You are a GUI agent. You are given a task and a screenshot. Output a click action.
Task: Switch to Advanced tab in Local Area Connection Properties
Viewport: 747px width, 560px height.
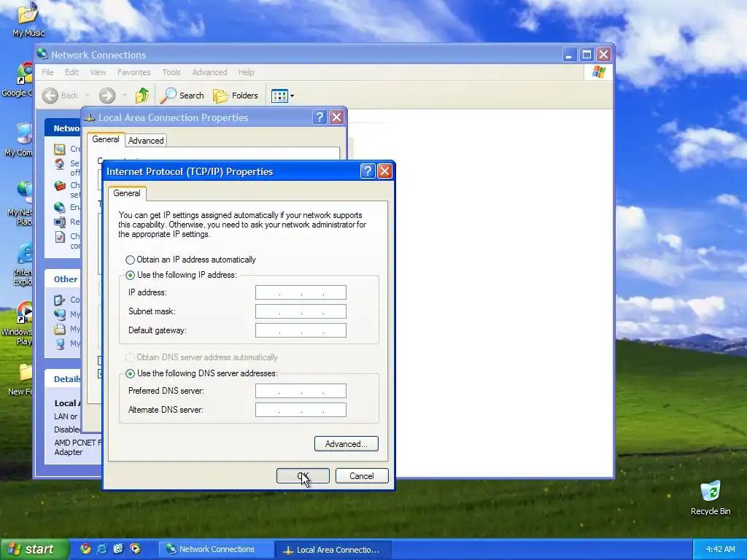tap(146, 141)
